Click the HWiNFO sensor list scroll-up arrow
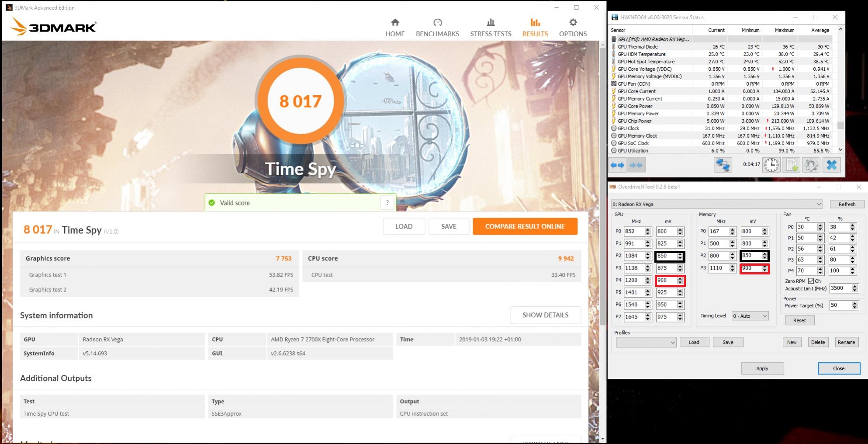The height and width of the screenshot is (444, 868). 840,30
